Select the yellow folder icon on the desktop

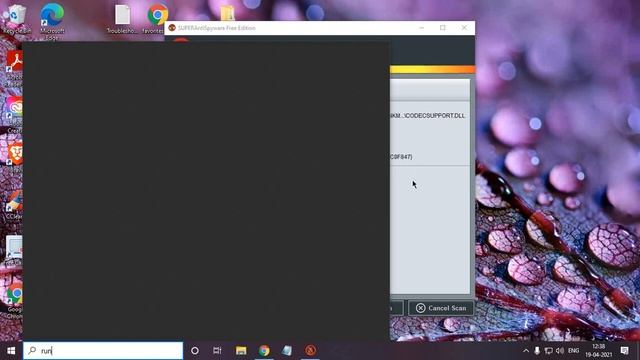227,13
